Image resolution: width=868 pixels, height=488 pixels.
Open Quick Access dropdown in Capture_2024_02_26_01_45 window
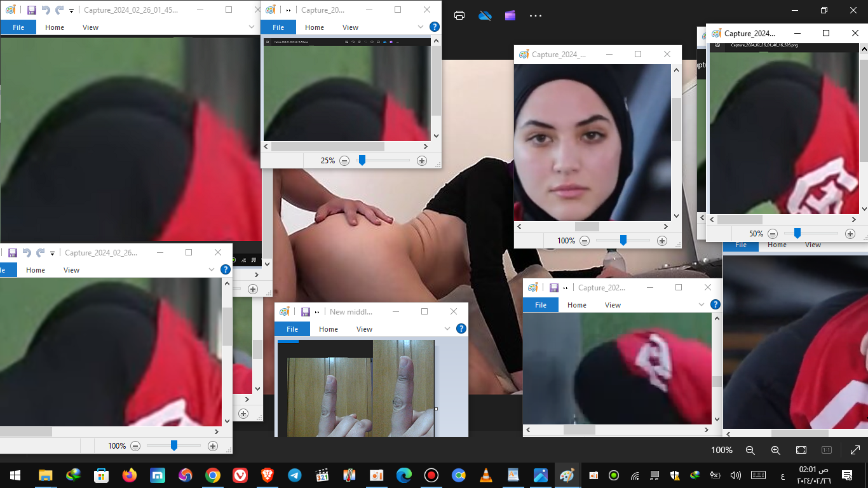click(71, 10)
